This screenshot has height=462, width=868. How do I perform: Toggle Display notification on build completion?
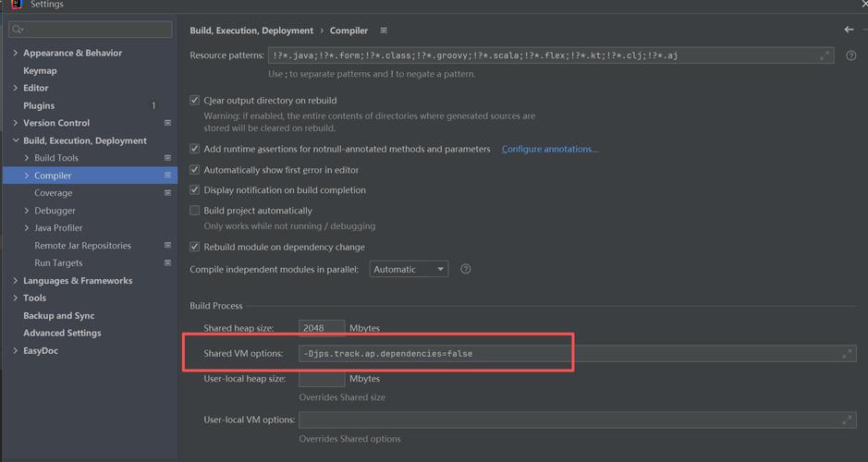coord(194,189)
